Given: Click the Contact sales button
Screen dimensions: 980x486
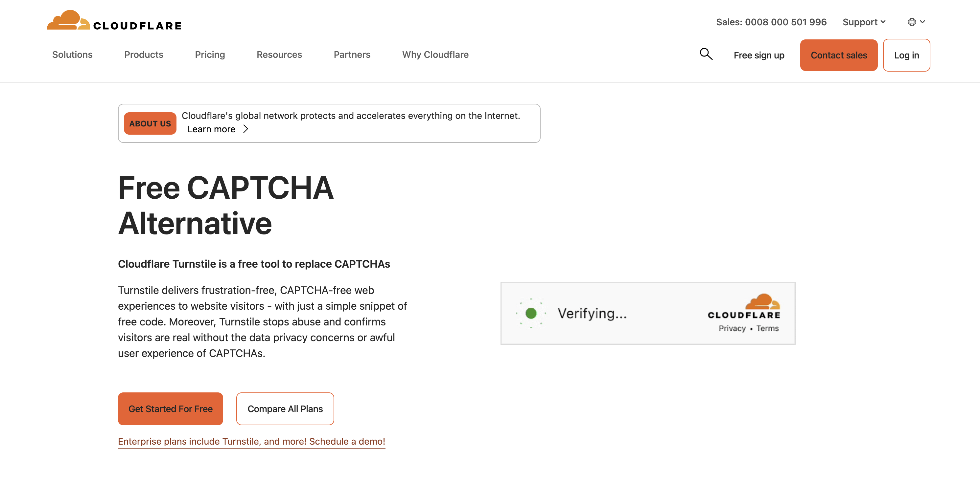Looking at the screenshot, I should point(839,55).
